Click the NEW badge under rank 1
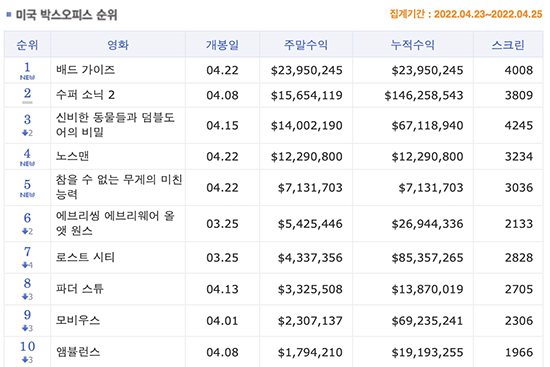The width and height of the screenshot is (550, 367). [27, 78]
